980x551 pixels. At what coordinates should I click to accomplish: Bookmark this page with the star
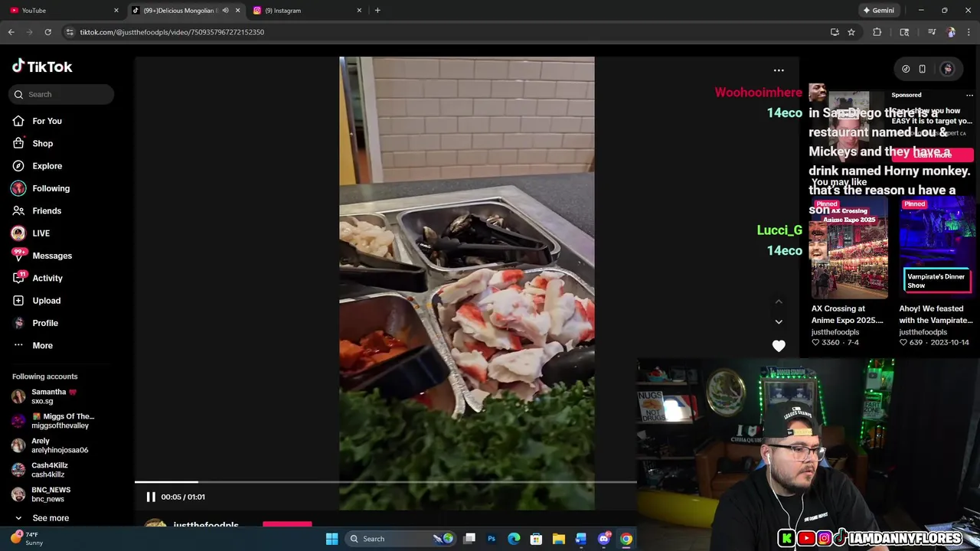pos(851,32)
